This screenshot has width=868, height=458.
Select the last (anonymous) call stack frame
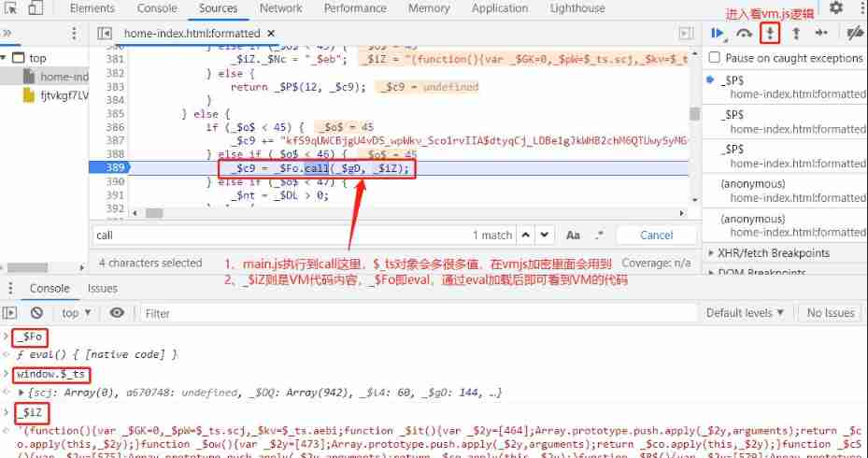coord(785,225)
